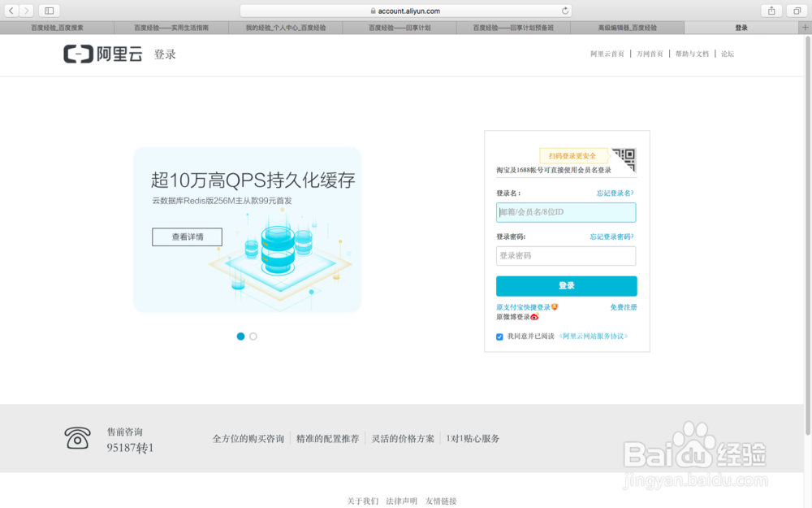The height and width of the screenshot is (508, 812).
Task: Focus the 登录名 input field
Action: tap(566, 212)
